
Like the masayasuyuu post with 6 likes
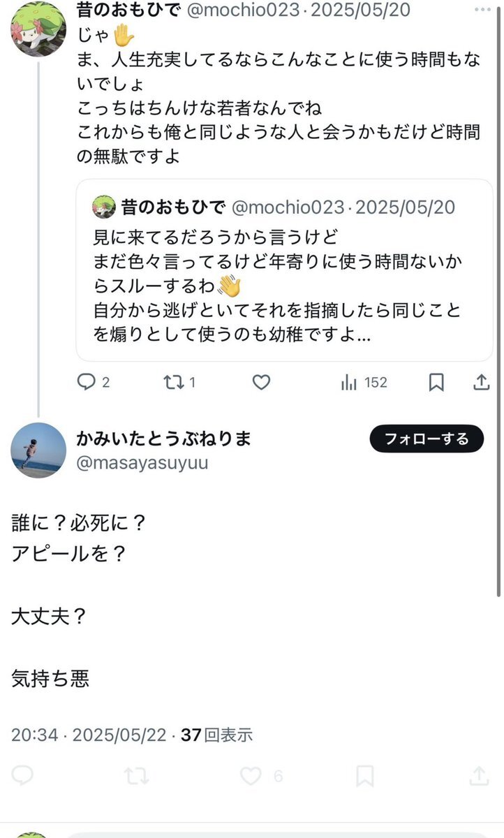251,775
